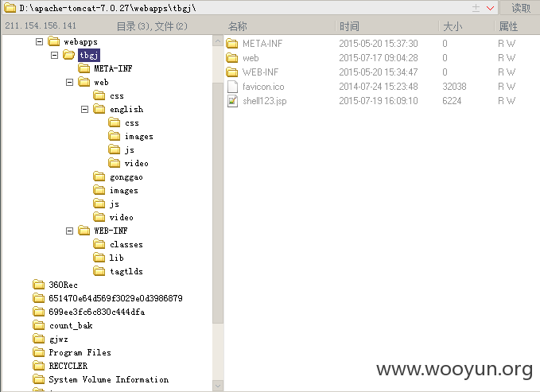The height and width of the screenshot is (392, 540).
Task: Select the js folder under english
Action: pyautogui.click(x=130, y=149)
